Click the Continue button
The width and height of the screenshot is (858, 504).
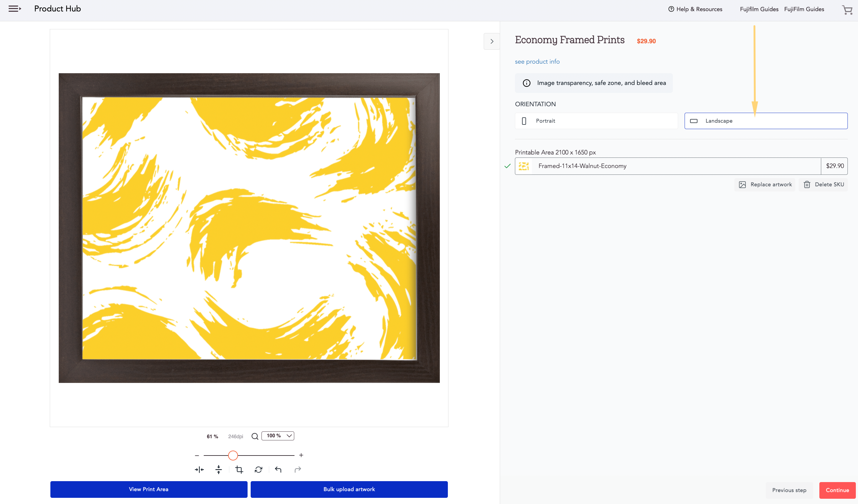click(837, 490)
